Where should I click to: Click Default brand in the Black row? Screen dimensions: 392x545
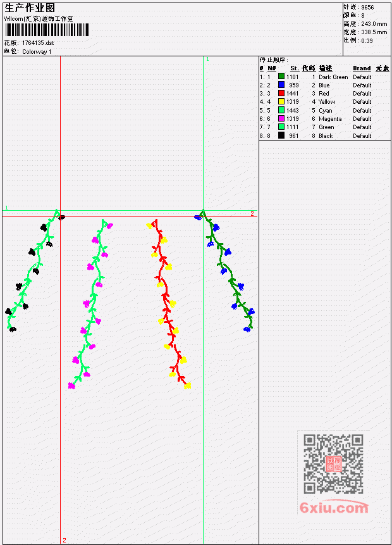362,136
